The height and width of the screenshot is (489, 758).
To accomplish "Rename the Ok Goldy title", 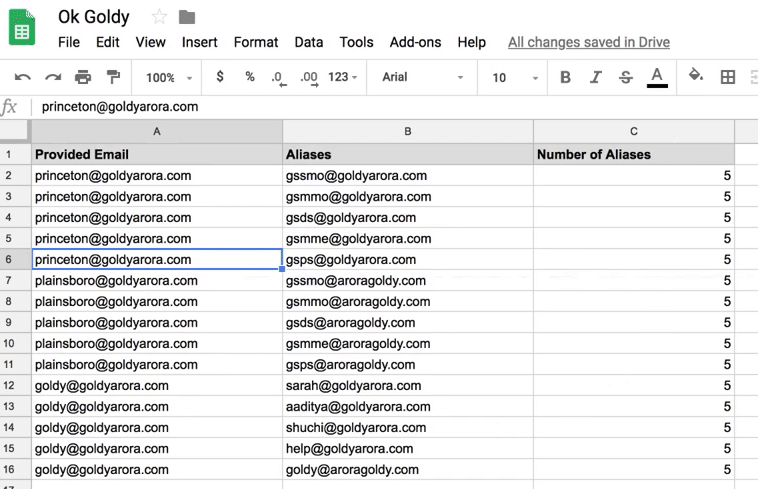I will 94,17.
